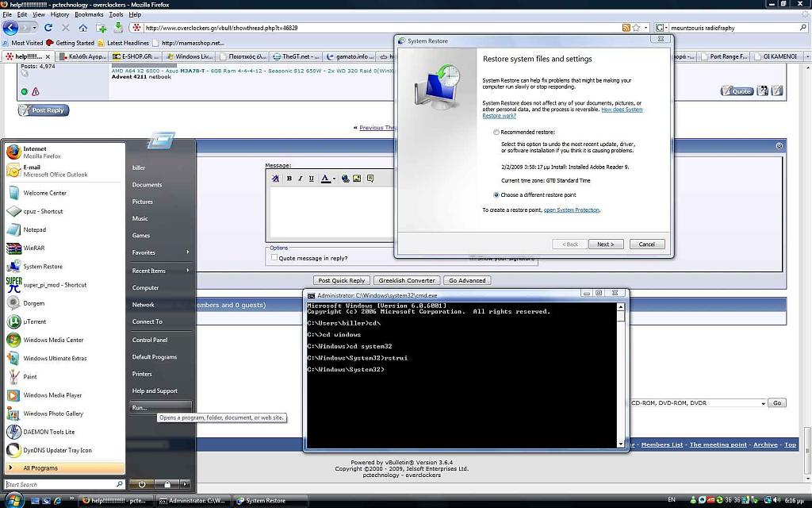The image size is (812, 508).
Task: Open Windows Photo Gallery from Start menu
Action: click(65, 413)
